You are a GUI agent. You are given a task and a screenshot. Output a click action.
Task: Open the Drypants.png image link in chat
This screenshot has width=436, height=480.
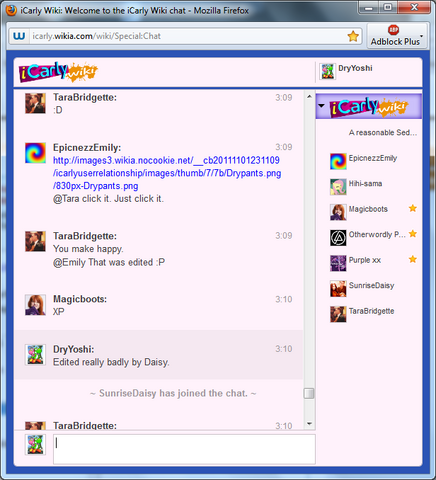point(167,173)
